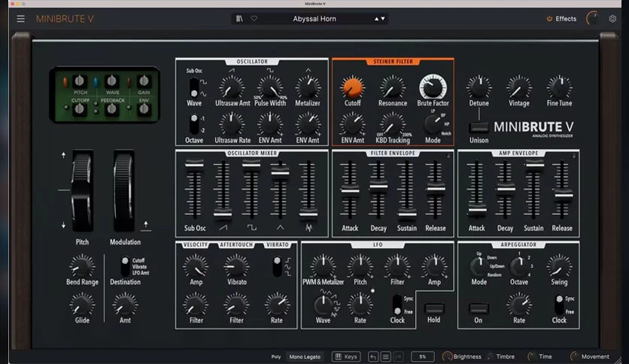This screenshot has width=629, height=364.
Task: Click the Fine Tune knob
Action: [x=559, y=87]
